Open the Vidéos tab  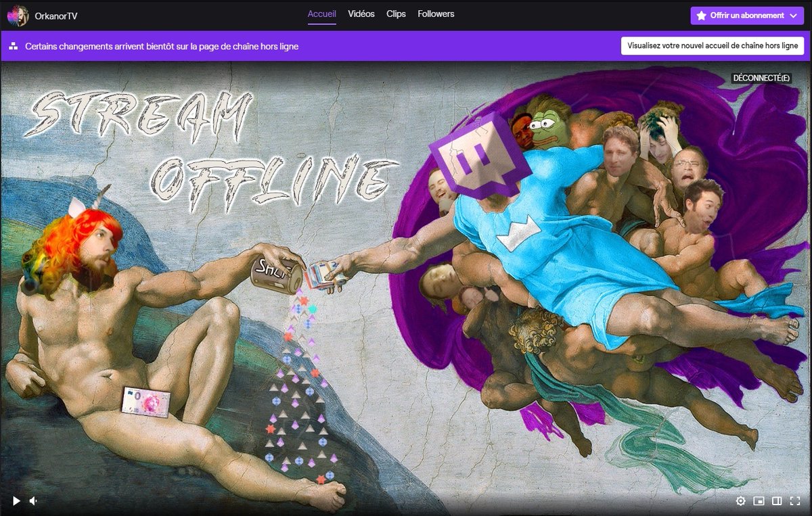pos(361,14)
